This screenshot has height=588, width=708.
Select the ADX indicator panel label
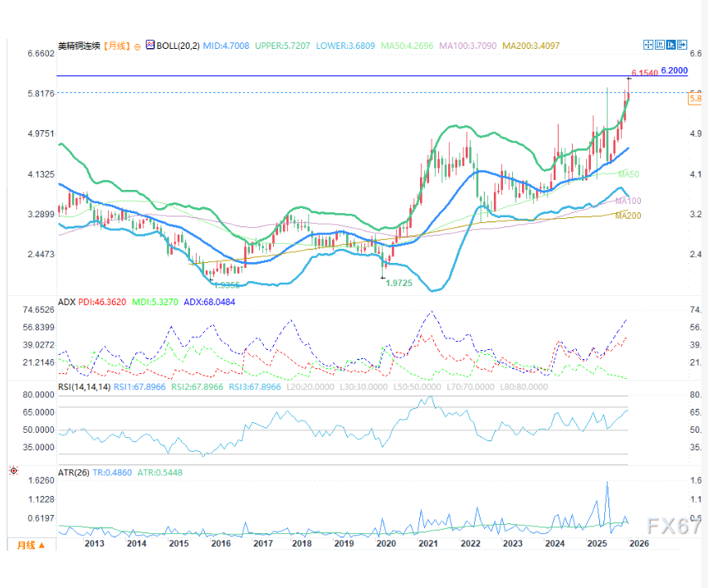click(66, 302)
